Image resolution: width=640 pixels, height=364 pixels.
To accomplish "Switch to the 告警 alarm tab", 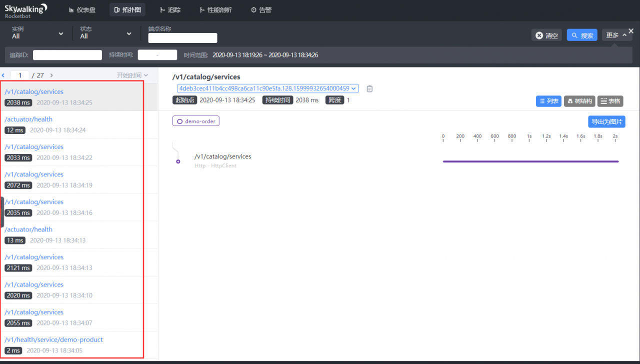I will [261, 10].
